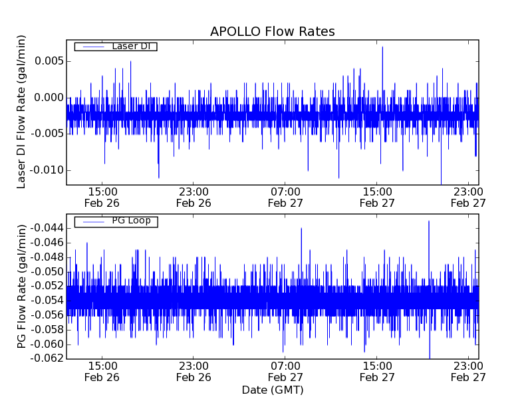Click the 0.000 tick label on top plot
Viewport: 532px width, 399px height.
49,98
